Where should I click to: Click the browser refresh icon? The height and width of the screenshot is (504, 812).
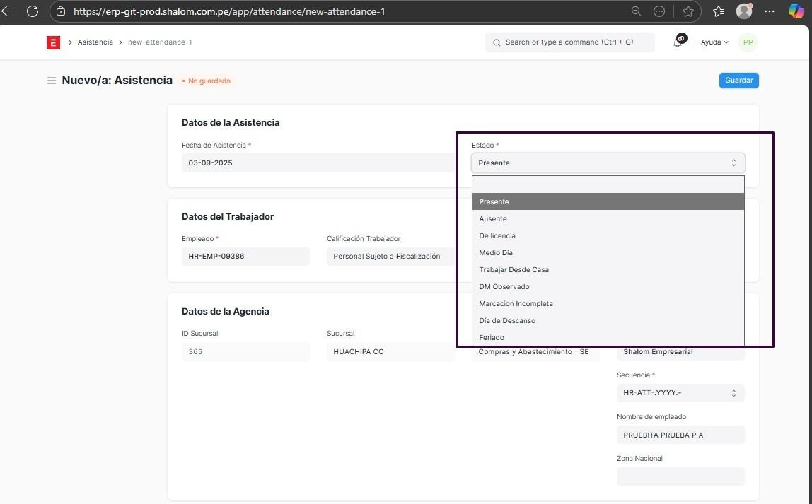click(32, 11)
